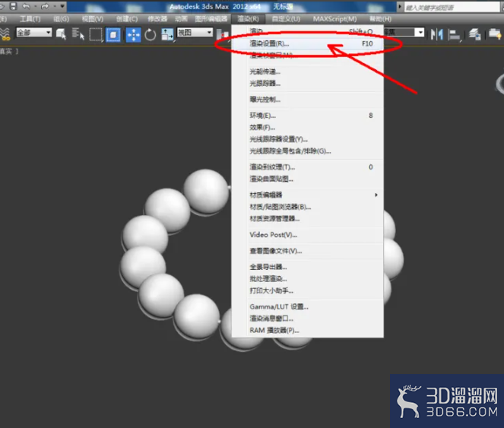Expand the 材质编辑器 submenu
This screenshot has width=504, height=428.
pyautogui.click(x=308, y=195)
